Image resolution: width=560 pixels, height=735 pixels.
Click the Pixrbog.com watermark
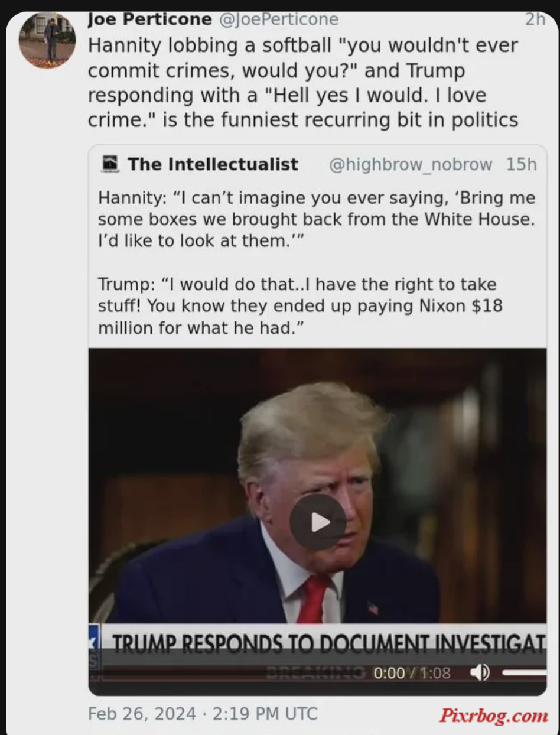point(493,716)
